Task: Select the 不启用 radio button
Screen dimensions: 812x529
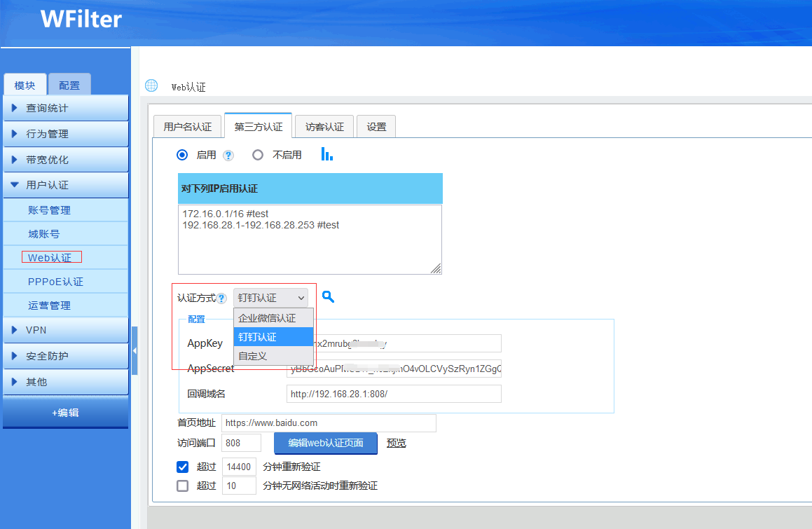Action: (258, 155)
